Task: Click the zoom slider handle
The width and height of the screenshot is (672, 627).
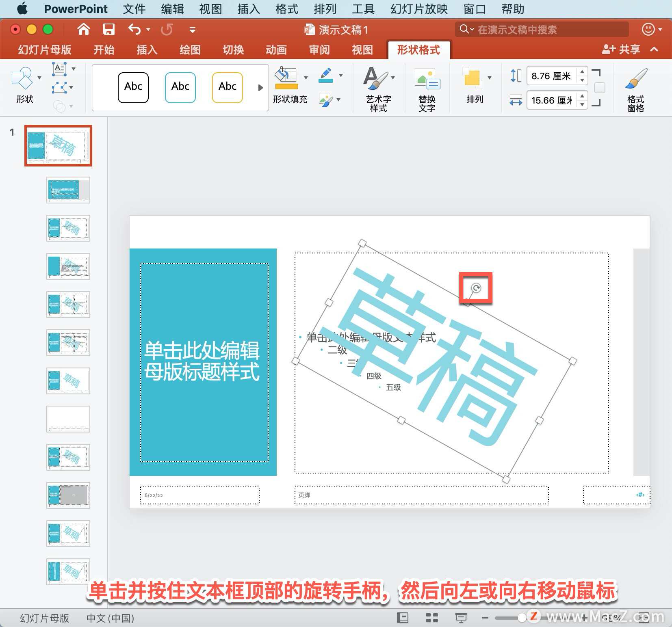Action: click(522, 618)
